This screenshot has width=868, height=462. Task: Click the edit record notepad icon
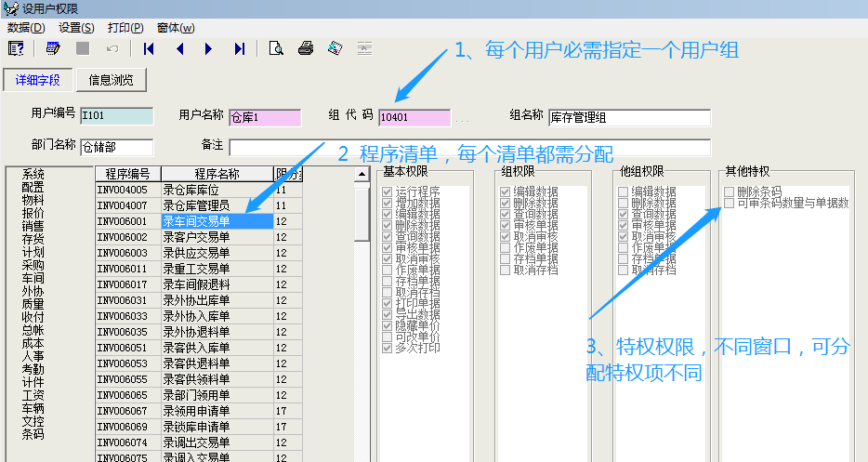tap(53, 48)
